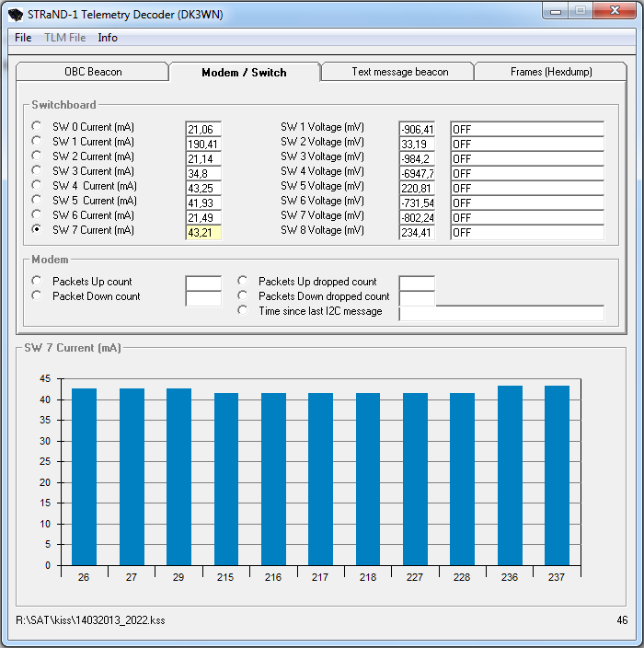Switch to Text message beacon tab
Screen dimensions: 644x648
[x=399, y=72]
